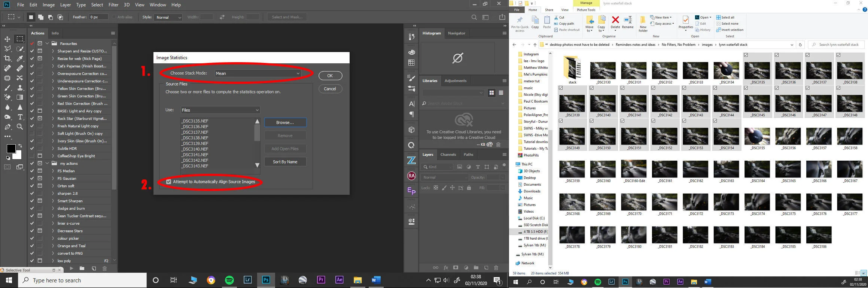
Task: Toggle Quick Mask mode icon
Action: [x=7, y=167]
